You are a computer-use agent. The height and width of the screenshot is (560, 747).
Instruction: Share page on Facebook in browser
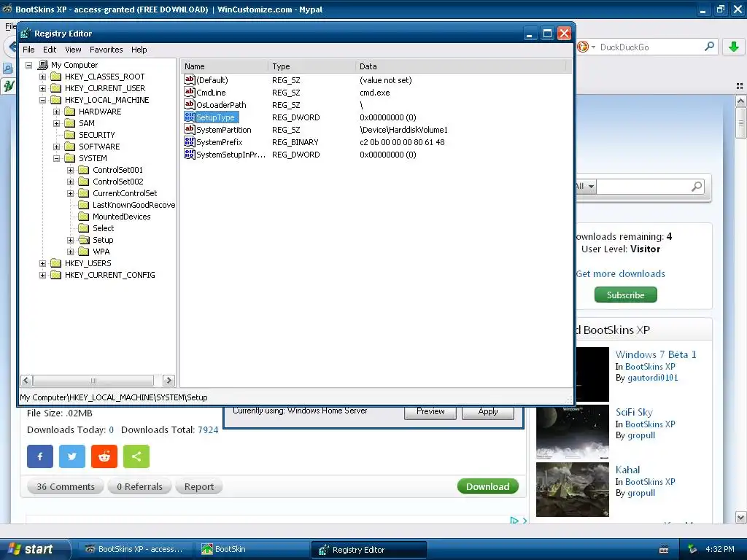click(x=40, y=456)
